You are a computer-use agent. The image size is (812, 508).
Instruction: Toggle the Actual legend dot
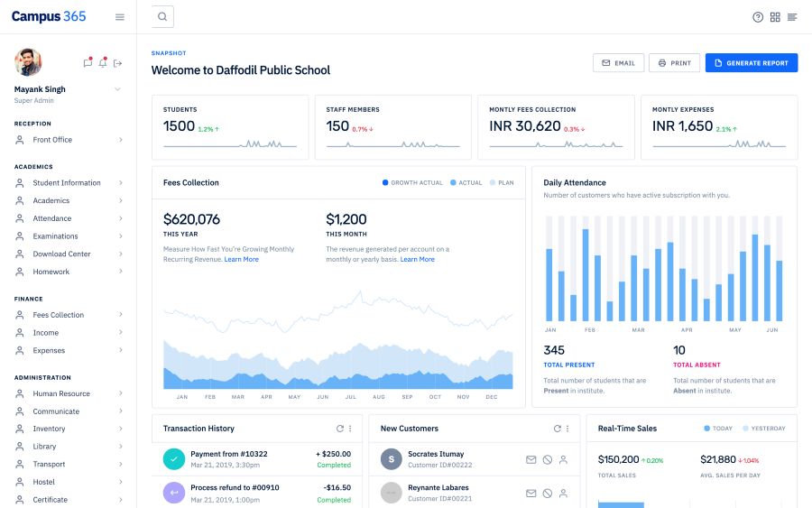[453, 183]
